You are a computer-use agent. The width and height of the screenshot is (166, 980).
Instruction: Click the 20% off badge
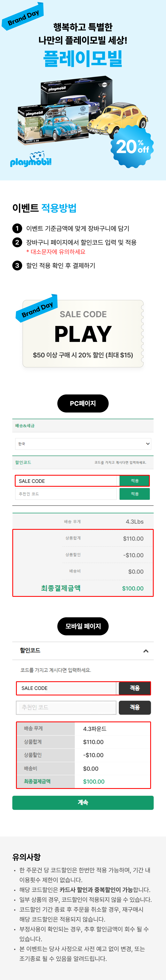tap(132, 146)
